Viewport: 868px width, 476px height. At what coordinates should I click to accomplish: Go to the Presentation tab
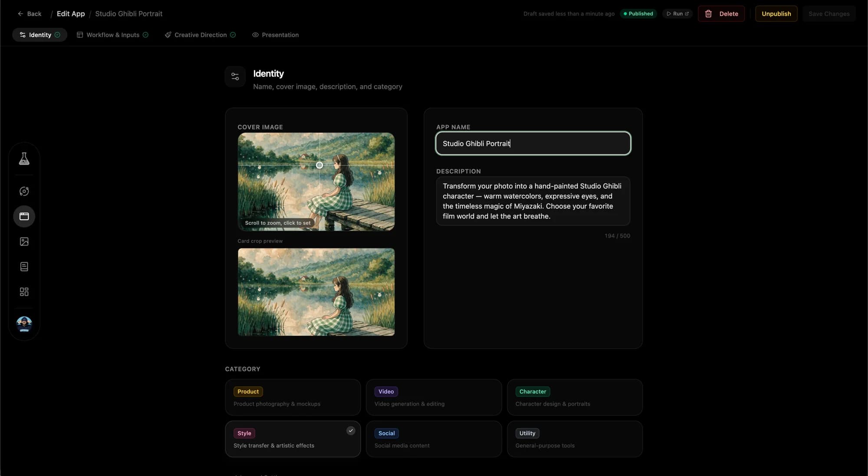276,35
